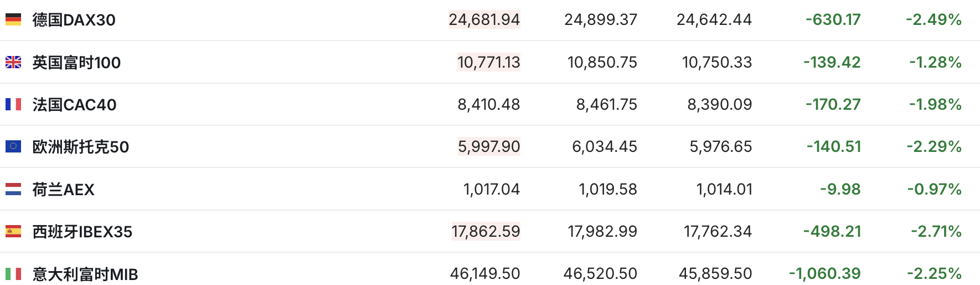Screen dimensions: 980x285
Task: Click the Spanish flag icon
Action: coord(13,231)
